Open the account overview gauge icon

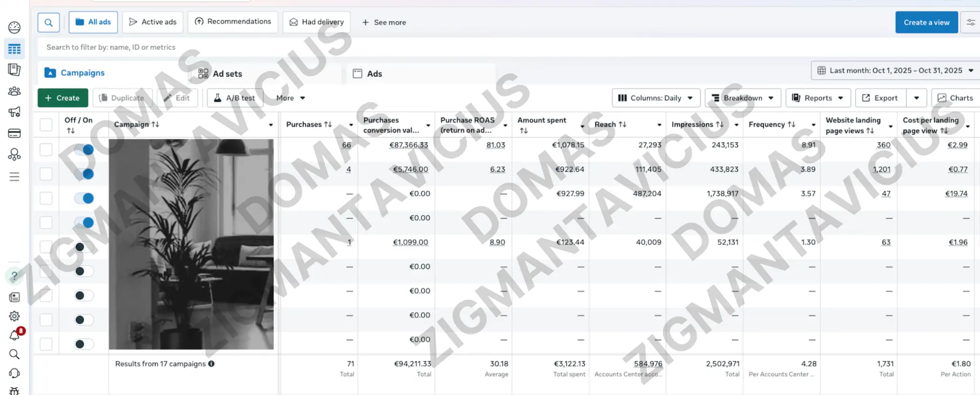[14, 27]
